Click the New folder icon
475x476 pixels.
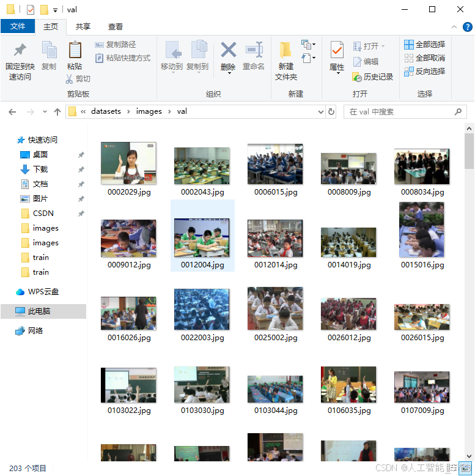285,50
